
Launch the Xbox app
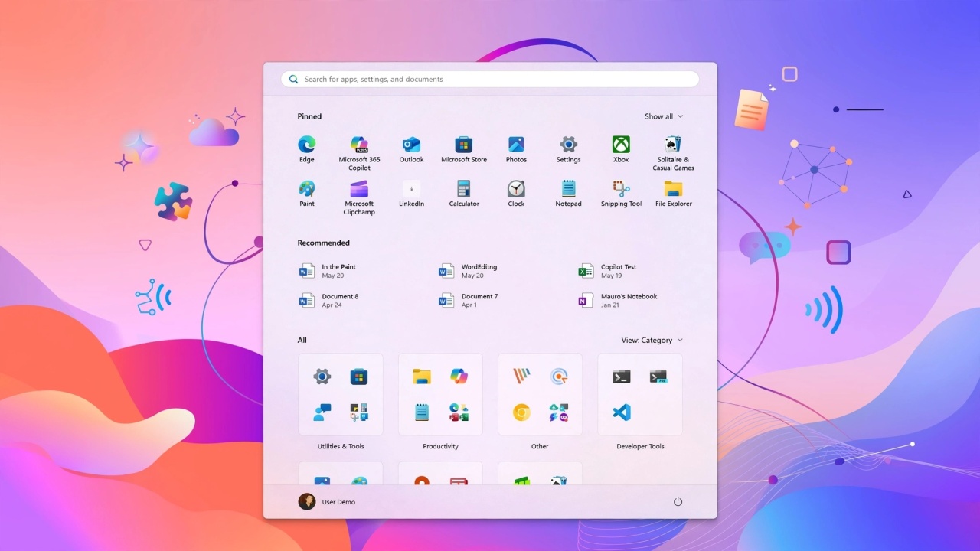[x=621, y=148]
